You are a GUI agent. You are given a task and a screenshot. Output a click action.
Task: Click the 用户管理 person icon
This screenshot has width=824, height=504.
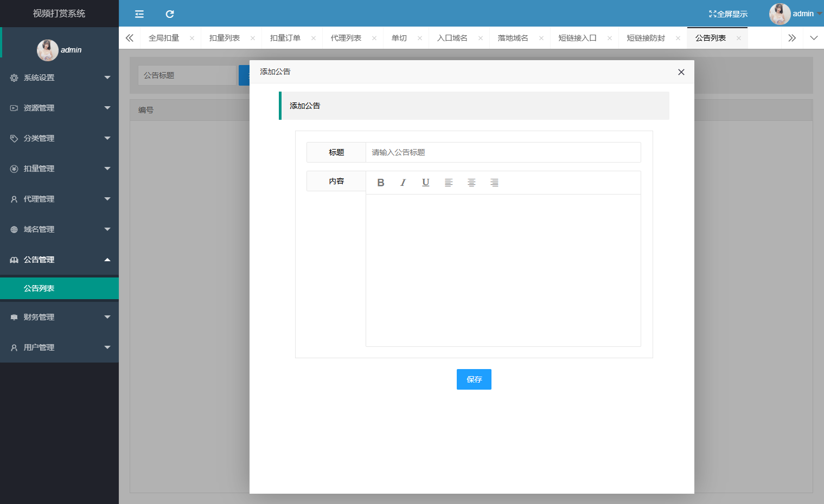click(x=14, y=348)
